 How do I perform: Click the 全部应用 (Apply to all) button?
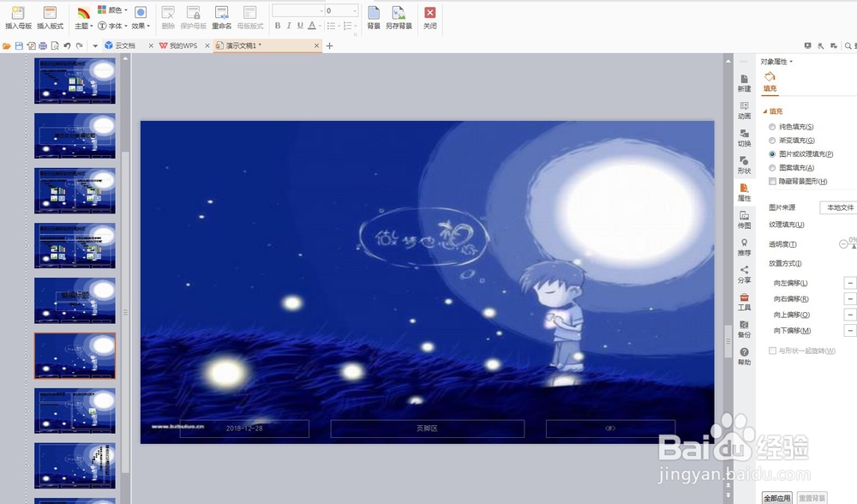point(777,498)
